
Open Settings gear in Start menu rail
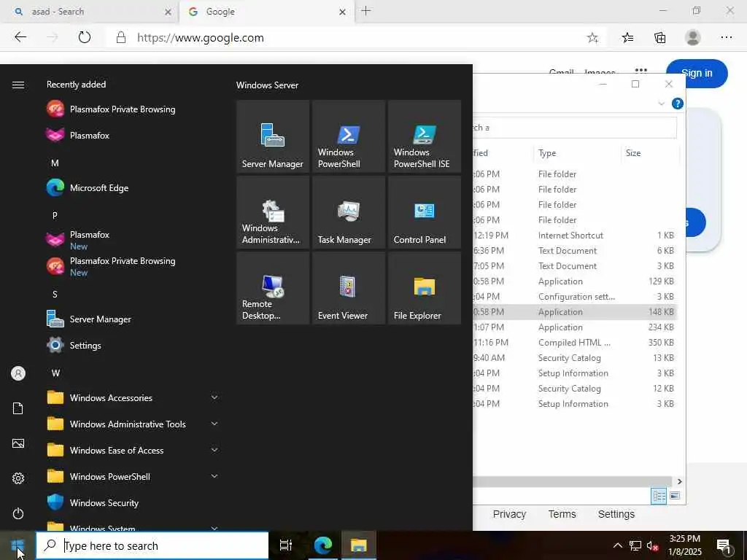[x=18, y=478]
